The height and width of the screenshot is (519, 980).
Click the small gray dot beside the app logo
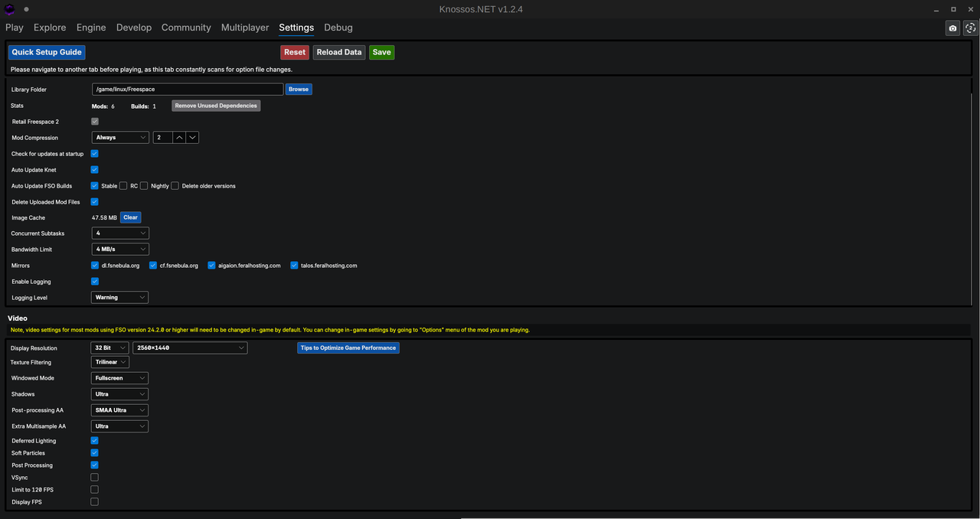coord(26,9)
